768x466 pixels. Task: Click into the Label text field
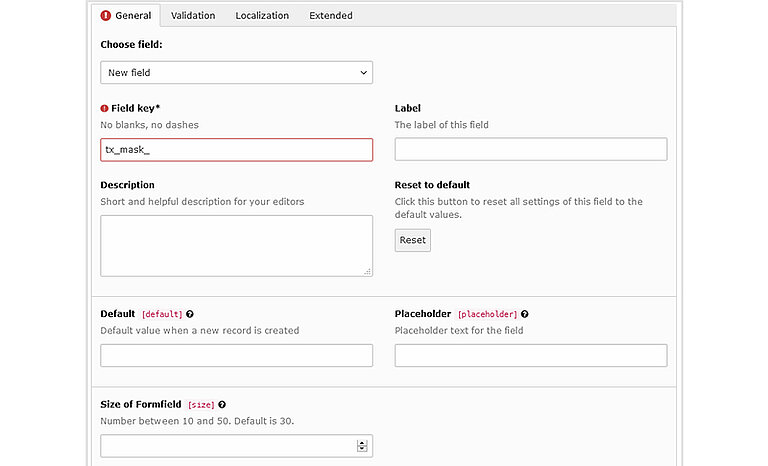pos(530,150)
